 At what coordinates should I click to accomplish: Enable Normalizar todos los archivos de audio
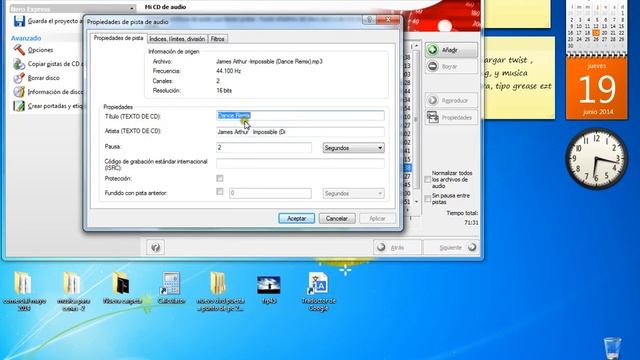coord(427,180)
